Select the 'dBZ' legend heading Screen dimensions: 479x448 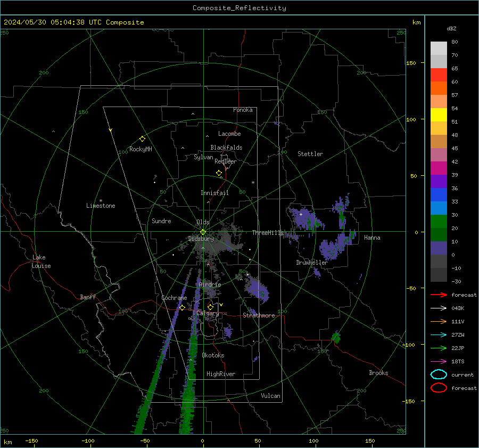pyautogui.click(x=451, y=28)
